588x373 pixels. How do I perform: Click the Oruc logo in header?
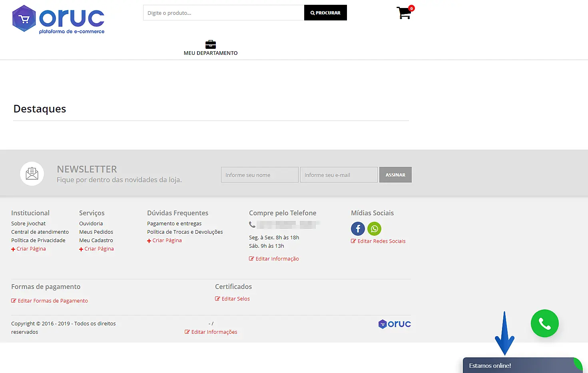[x=58, y=20]
